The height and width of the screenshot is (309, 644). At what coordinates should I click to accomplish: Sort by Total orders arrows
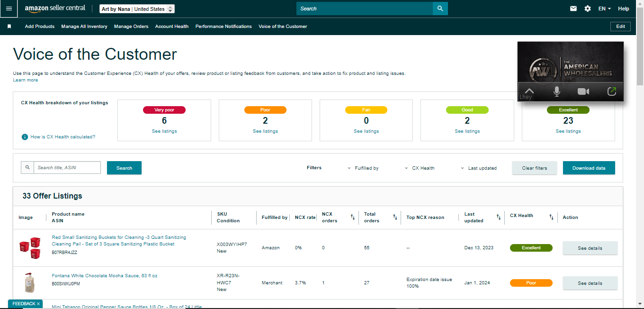coord(395,217)
